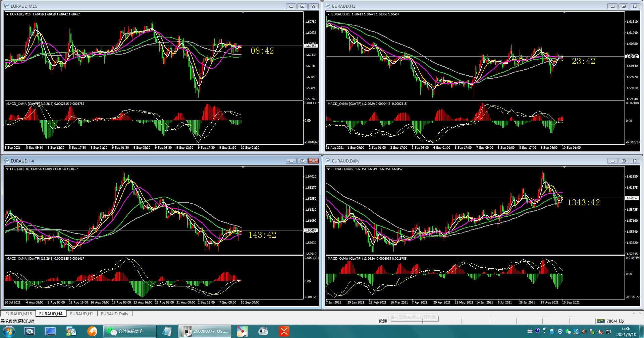Image resolution: width=644 pixels, height=338 pixels.
Task: Open the orange browser icon in the taskbar
Action: [92, 332]
